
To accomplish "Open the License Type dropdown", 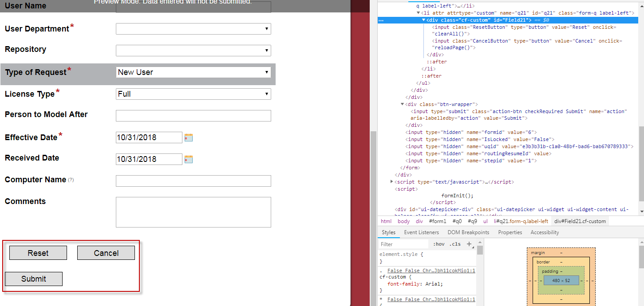I will click(193, 94).
